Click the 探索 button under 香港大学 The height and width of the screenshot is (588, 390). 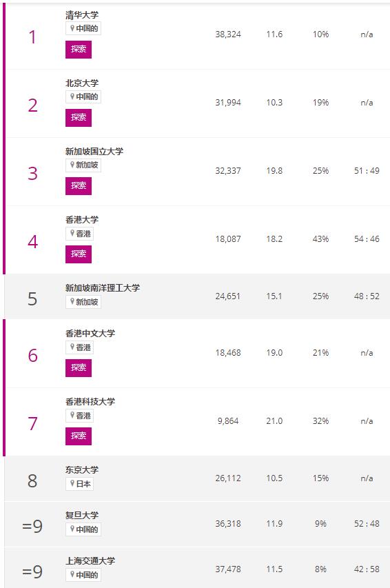tap(79, 254)
